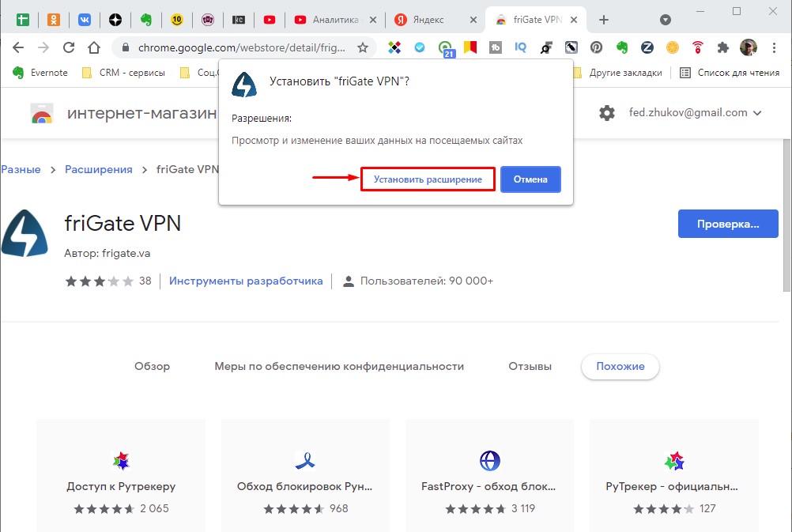This screenshot has height=532, width=792.
Task: Open the pinned green spreadsheet tab
Action: [x=23, y=20]
